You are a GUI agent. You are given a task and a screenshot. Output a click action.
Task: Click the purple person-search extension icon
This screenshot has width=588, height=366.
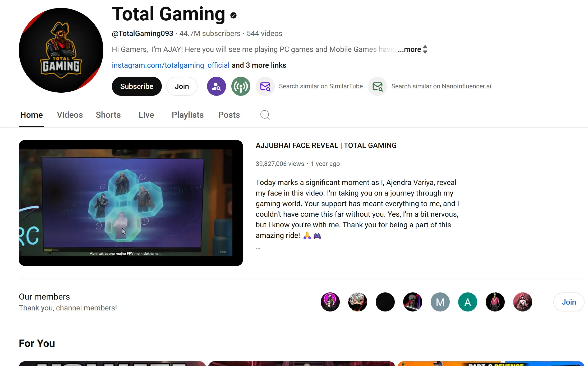tap(217, 86)
